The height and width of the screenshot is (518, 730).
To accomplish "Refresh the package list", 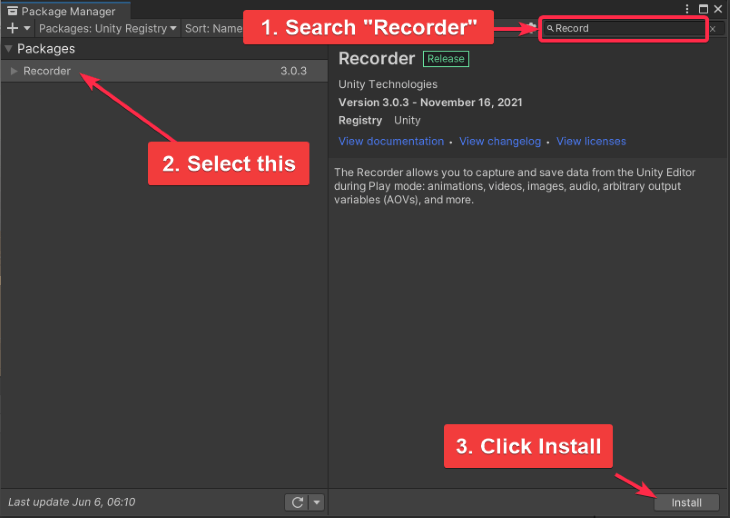I will click(296, 502).
